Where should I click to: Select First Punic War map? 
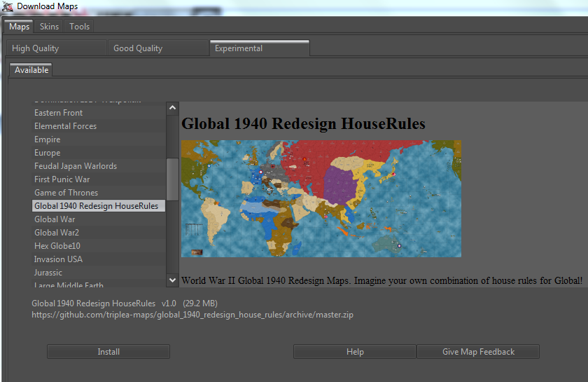(x=98, y=179)
